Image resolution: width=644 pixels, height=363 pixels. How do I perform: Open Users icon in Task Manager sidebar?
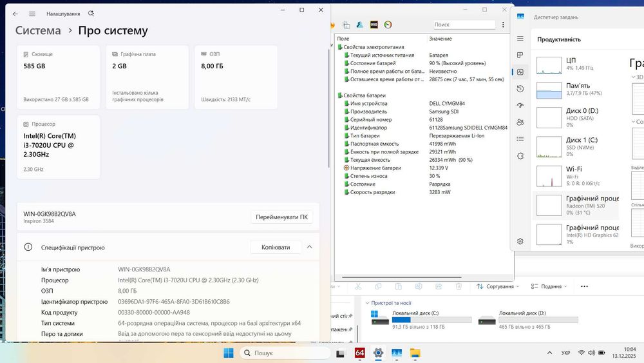520,122
